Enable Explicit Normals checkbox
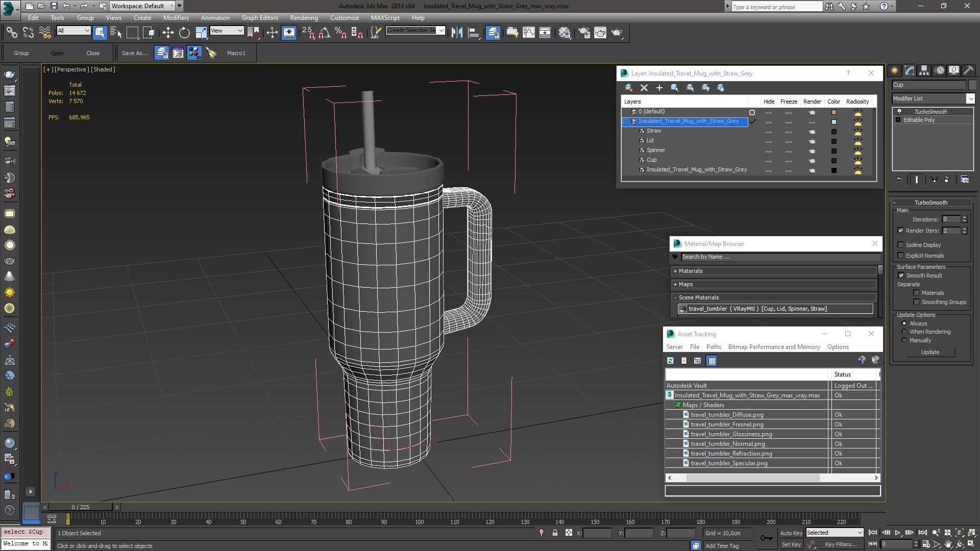This screenshot has height=551, width=980. [900, 256]
